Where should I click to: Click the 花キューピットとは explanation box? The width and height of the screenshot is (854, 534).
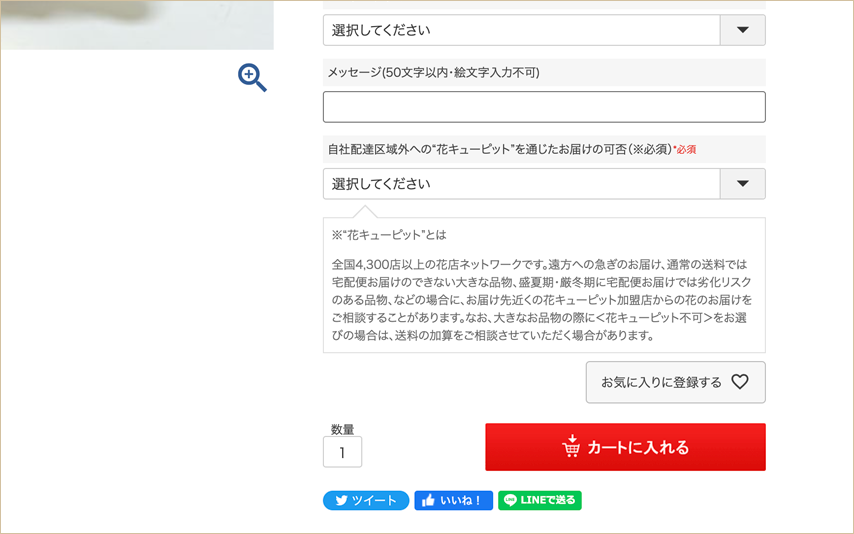(x=544, y=285)
